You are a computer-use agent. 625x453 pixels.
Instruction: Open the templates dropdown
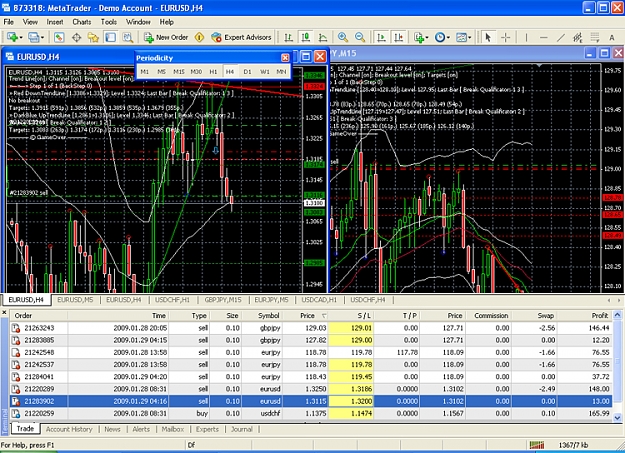(x=463, y=37)
